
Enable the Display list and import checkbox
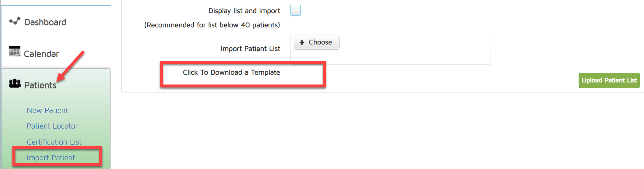tap(296, 10)
